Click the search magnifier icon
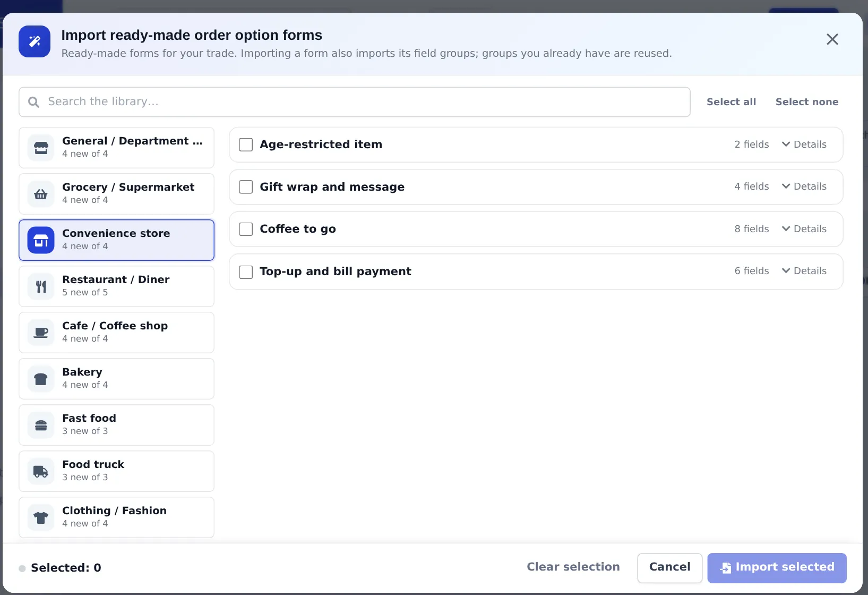The image size is (868, 595). pyautogui.click(x=33, y=102)
